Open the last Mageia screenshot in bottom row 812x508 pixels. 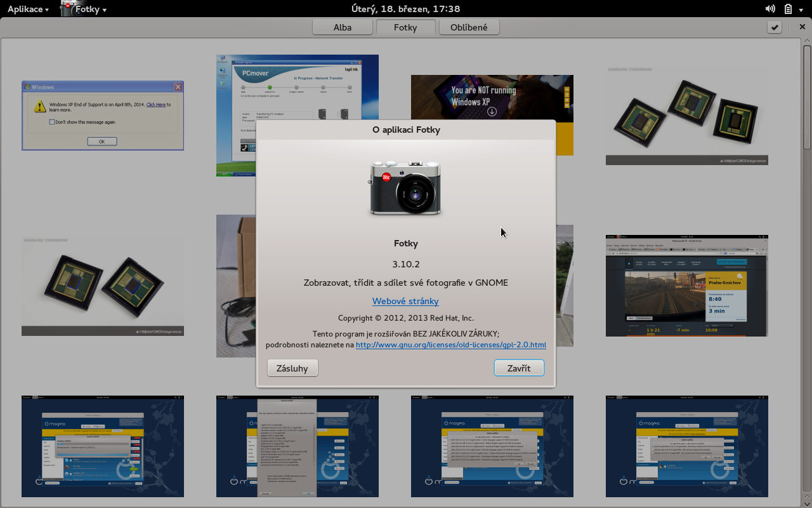687,446
